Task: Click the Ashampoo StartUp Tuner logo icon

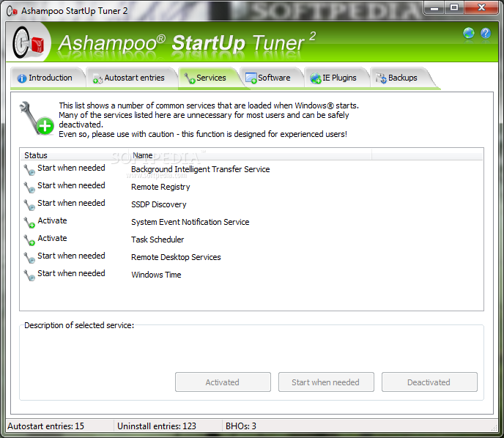Action: point(29,42)
